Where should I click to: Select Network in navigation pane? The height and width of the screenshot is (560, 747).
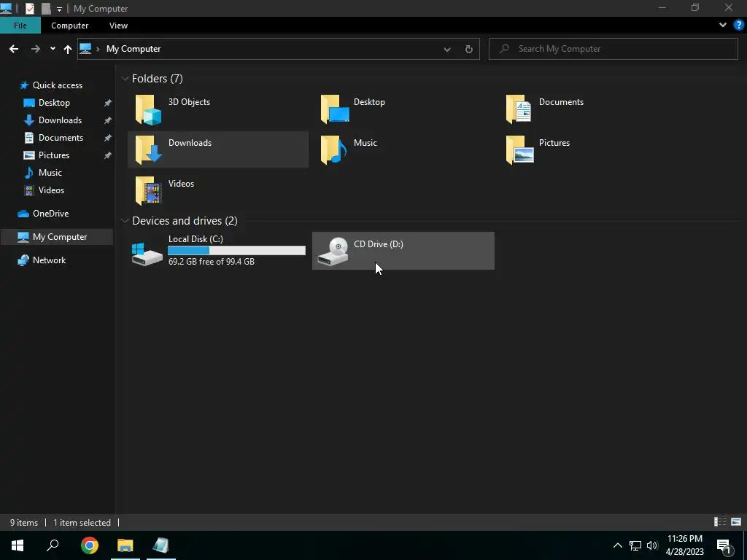tap(49, 260)
